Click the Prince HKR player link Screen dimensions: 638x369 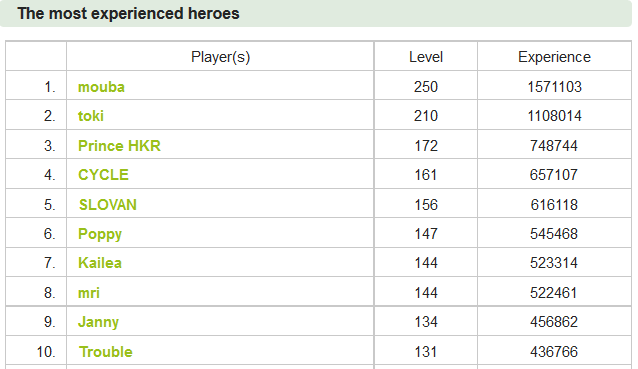[x=119, y=146]
